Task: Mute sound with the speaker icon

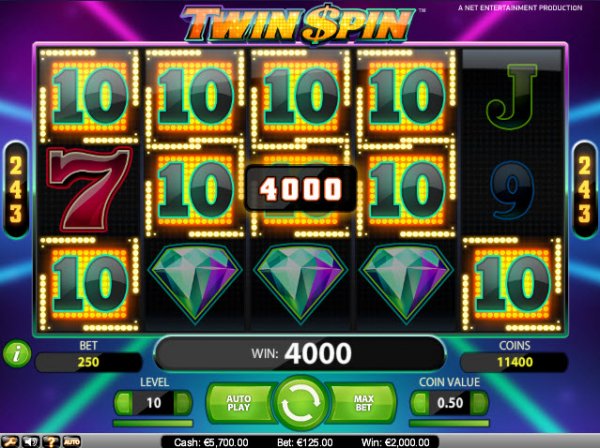Action: [31, 442]
